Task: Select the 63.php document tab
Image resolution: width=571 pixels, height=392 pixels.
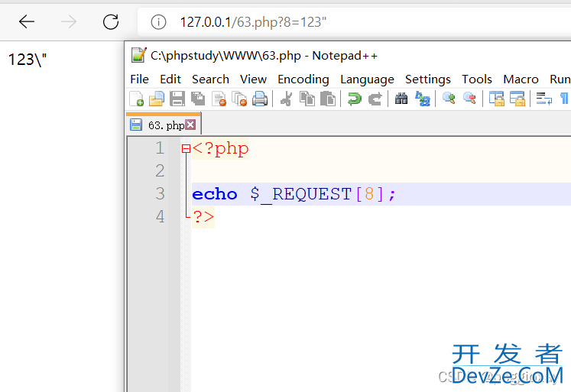Action: (x=164, y=125)
